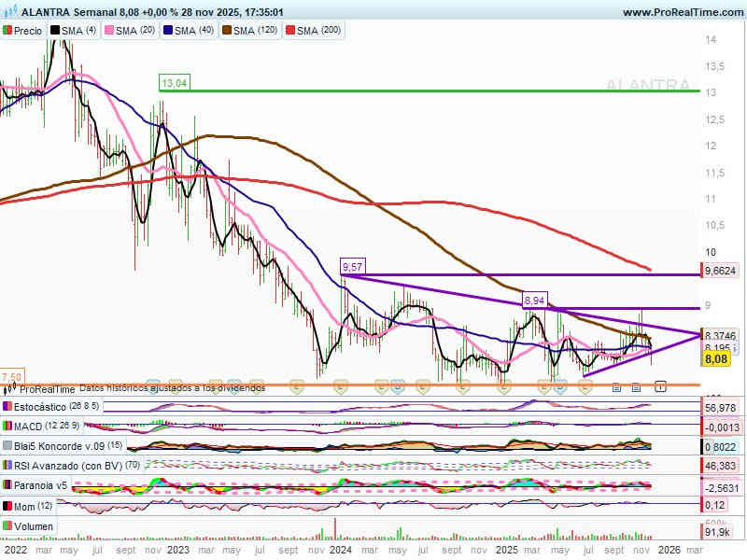
Task: Click the yellow 8,08 current price tag
Action: (x=716, y=358)
